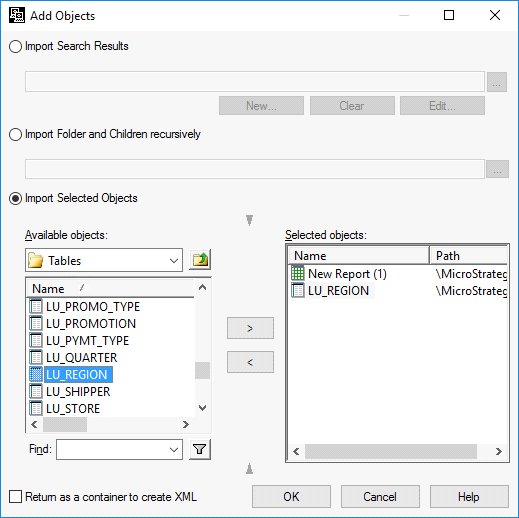The height and width of the screenshot is (518, 519).
Task: Click the Add Objects title bar app icon
Action: pyautogui.click(x=17, y=15)
